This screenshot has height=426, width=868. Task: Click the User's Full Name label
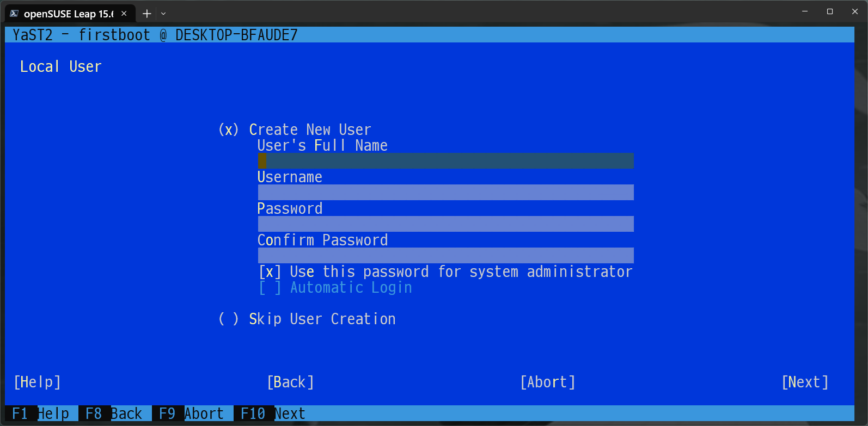coord(323,146)
